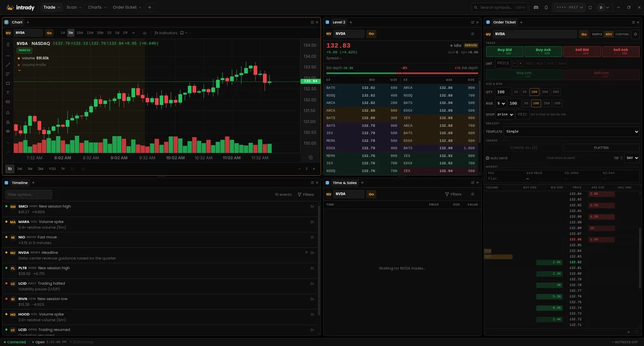Open the Order ticket menu
This screenshot has height=346, width=644.
[x=127, y=7]
